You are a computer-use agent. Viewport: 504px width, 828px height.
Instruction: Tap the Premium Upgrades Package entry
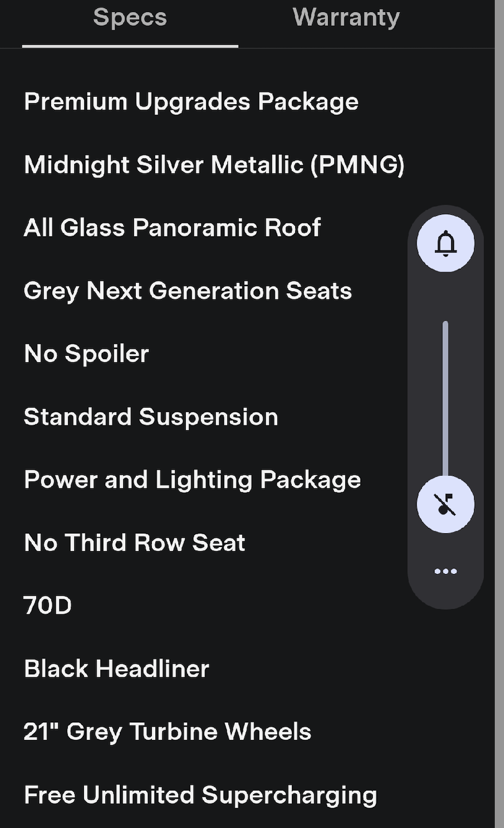[191, 102]
